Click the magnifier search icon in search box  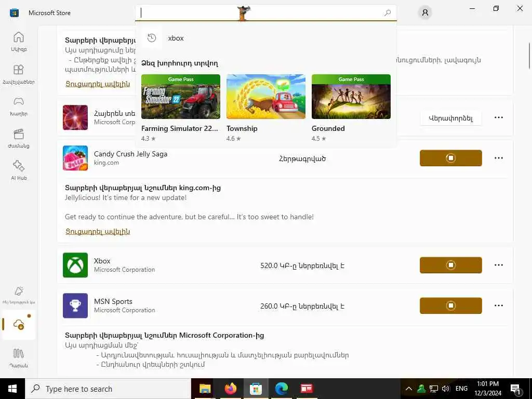point(387,13)
